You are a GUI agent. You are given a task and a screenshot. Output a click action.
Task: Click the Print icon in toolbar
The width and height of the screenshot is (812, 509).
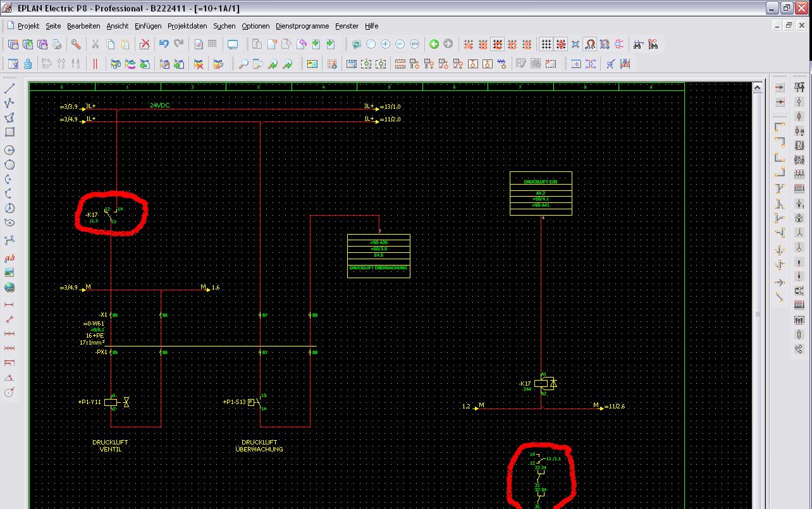pos(57,44)
